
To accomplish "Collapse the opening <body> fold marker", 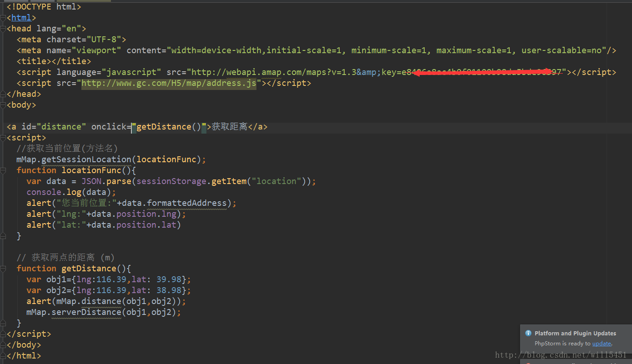I will [x=3, y=105].
